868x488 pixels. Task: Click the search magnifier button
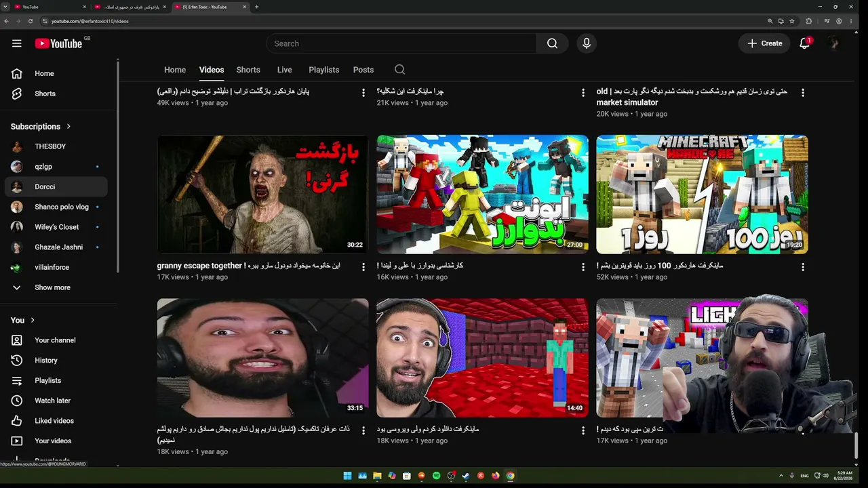click(x=552, y=43)
